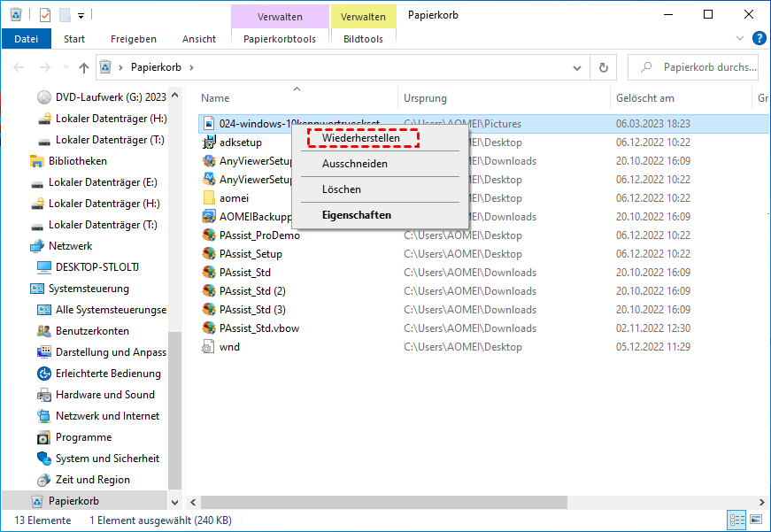Open Netzwerk und Internet in sidebar
771x532 pixels.
107,416
